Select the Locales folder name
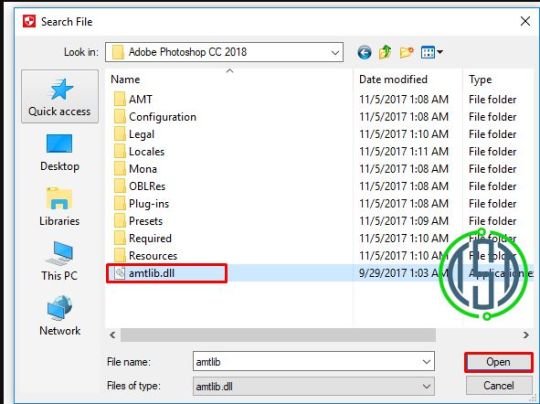 pos(146,152)
